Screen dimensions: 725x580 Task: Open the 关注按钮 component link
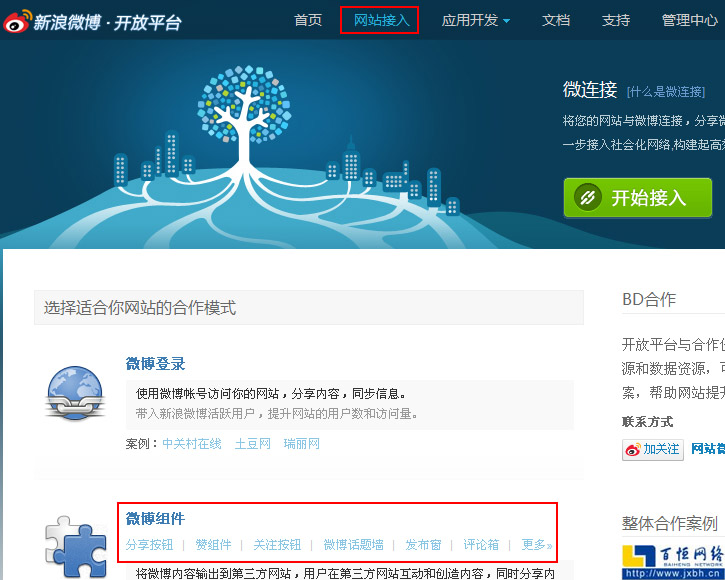(x=277, y=545)
